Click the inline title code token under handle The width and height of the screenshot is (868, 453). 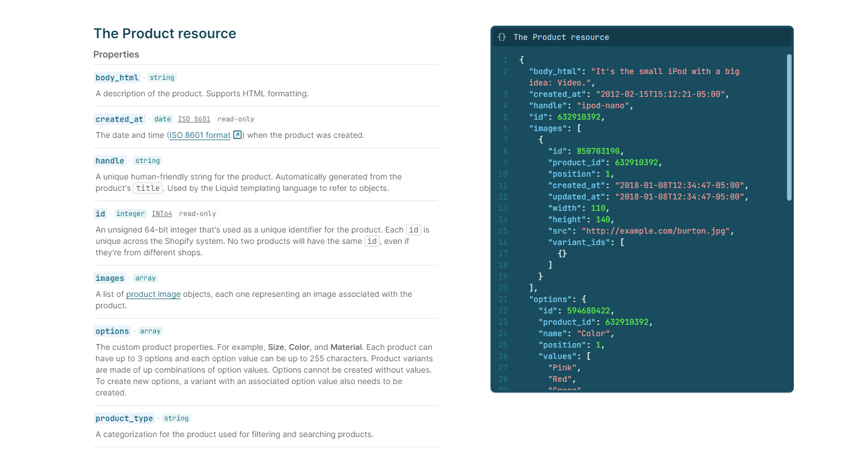click(148, 188)
